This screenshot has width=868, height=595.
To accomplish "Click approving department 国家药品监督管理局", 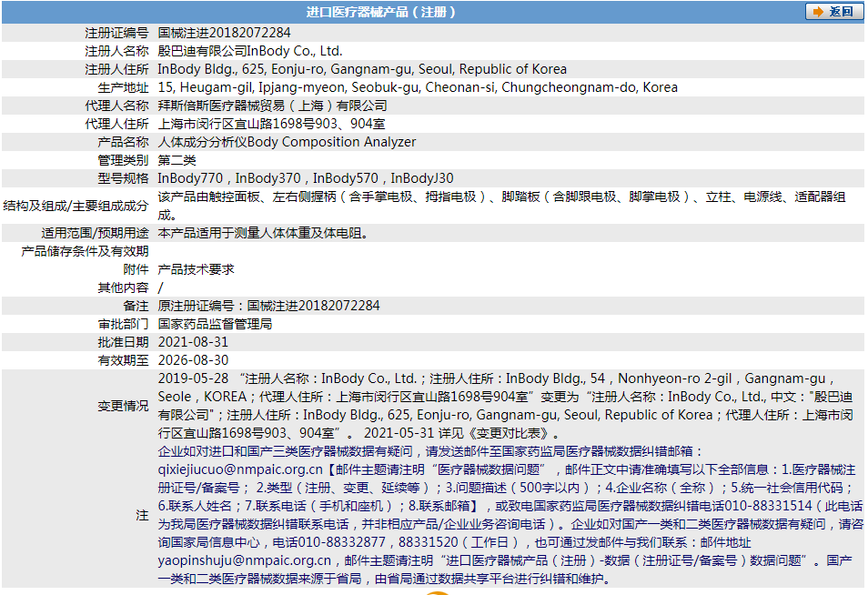I will click(x=215, y=324).
